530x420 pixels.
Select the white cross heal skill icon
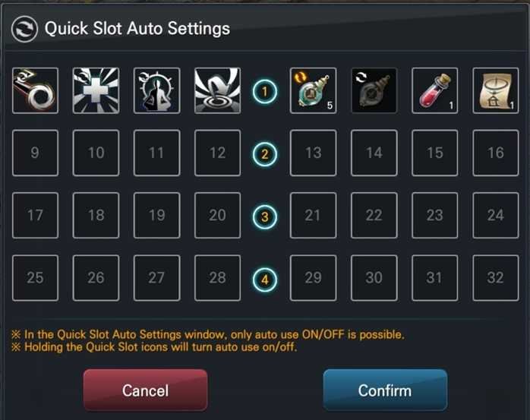[96, 90]
